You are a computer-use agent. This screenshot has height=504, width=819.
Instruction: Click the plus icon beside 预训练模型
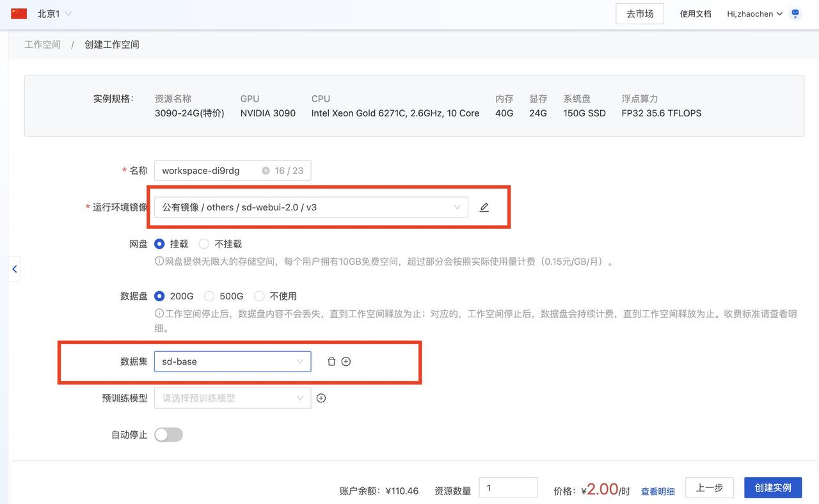(x=321, y=398)
